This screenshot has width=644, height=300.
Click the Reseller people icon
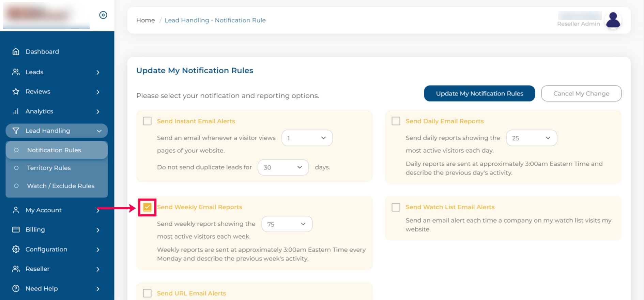pos(16,269)
